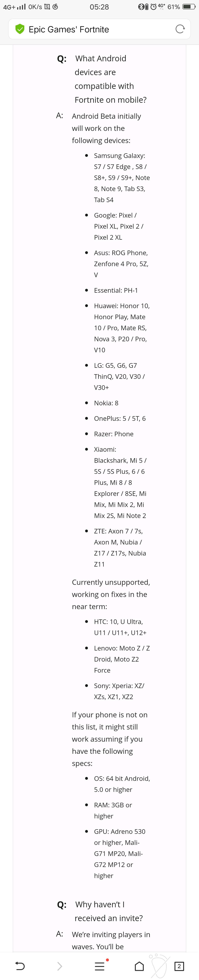The height and width of the screenshot is (980, 199).
Task: Open the browser hamburger menu
Action: pyautogui.click(x=99, y=966)
